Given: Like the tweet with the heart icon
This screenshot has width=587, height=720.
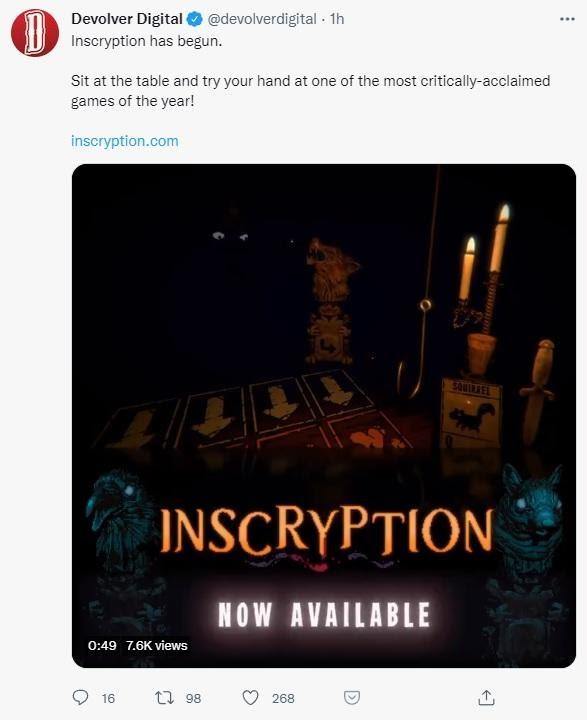Looking at the screenshot, I should point(250,698).
